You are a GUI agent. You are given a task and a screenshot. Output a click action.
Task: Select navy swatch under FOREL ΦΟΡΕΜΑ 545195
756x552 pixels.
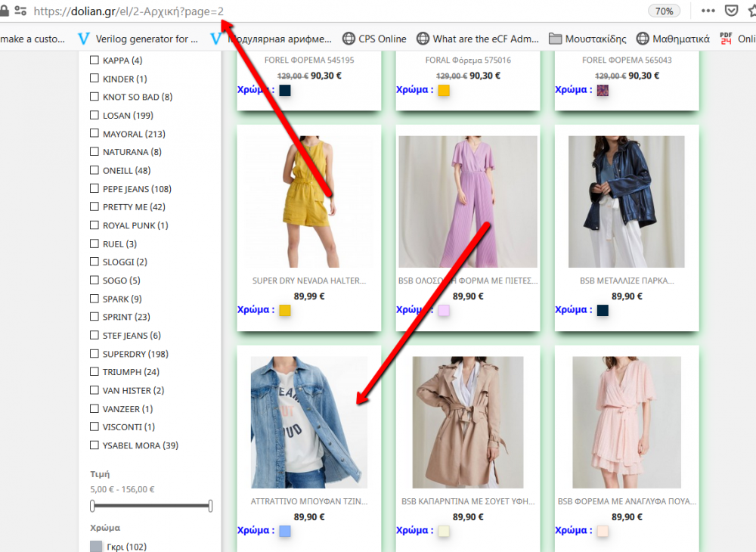pyautogui.click(x=285, y=90)
